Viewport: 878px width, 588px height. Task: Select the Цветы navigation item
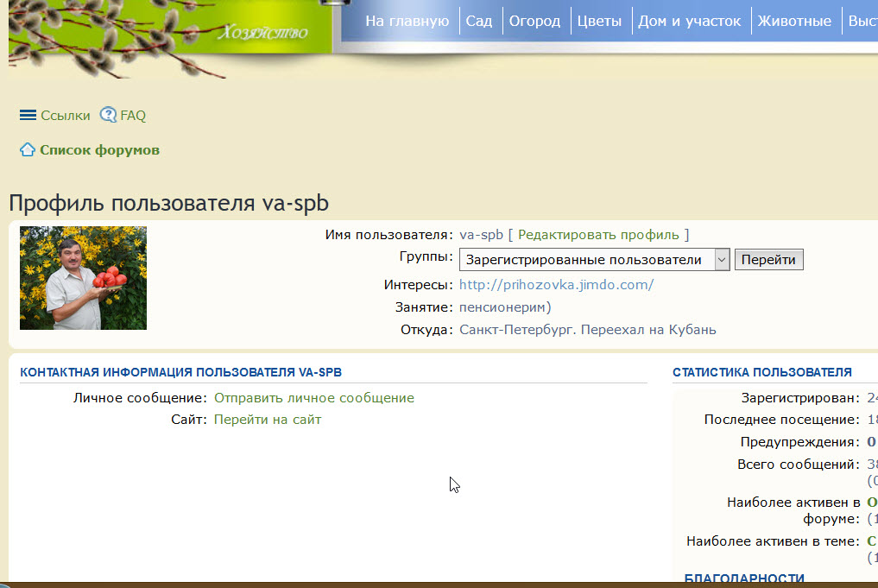[x=599, y=22]
